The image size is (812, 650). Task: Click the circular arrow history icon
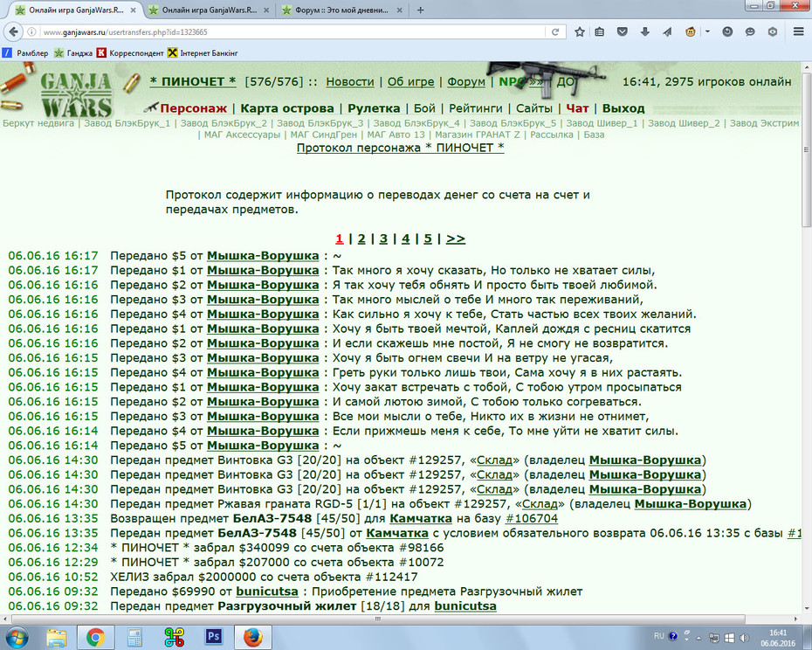click(727, 31)
